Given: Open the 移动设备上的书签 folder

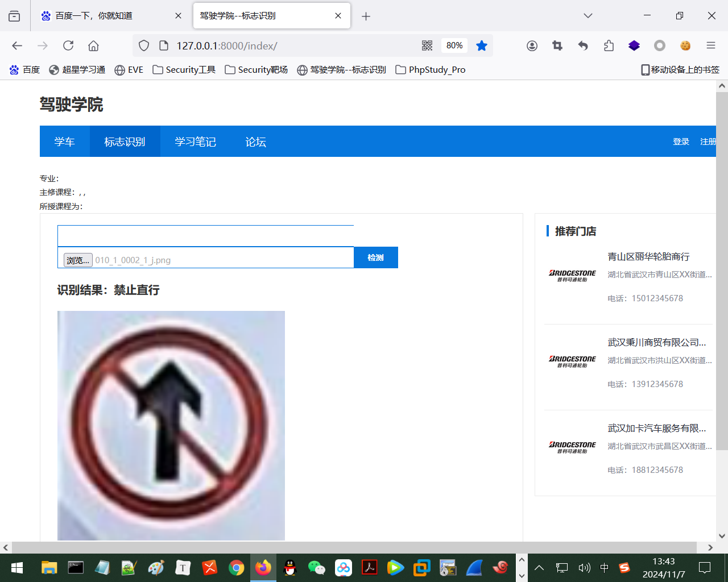Looking at the screenshot, I should pyautogui.click(x=680, y=70).
